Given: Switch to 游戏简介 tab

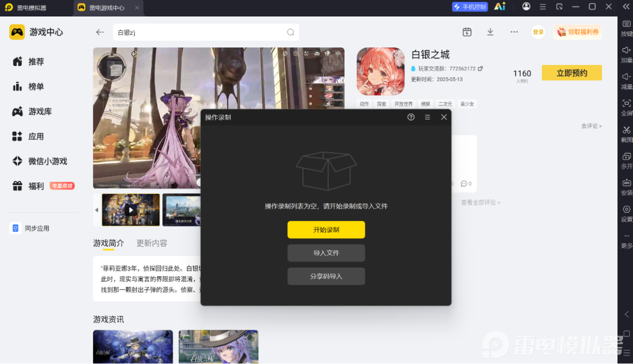Looking at the screenshot, I should pyautogui.click(x=108, y=243).
